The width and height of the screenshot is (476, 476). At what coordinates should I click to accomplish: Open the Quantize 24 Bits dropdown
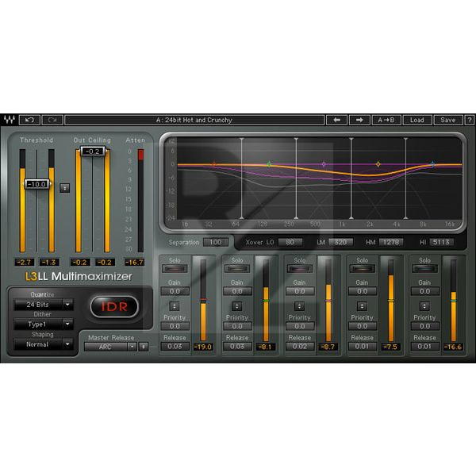[x=43, y=305]
